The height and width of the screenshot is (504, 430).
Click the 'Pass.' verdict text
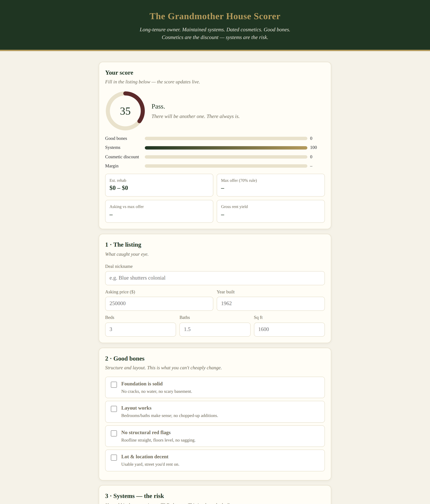(158, 106)
